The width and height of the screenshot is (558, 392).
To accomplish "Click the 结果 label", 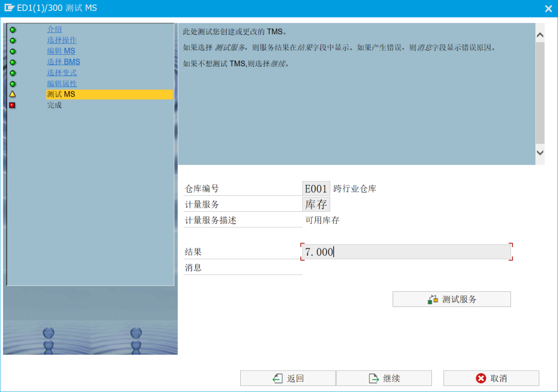I will (193, 252).
